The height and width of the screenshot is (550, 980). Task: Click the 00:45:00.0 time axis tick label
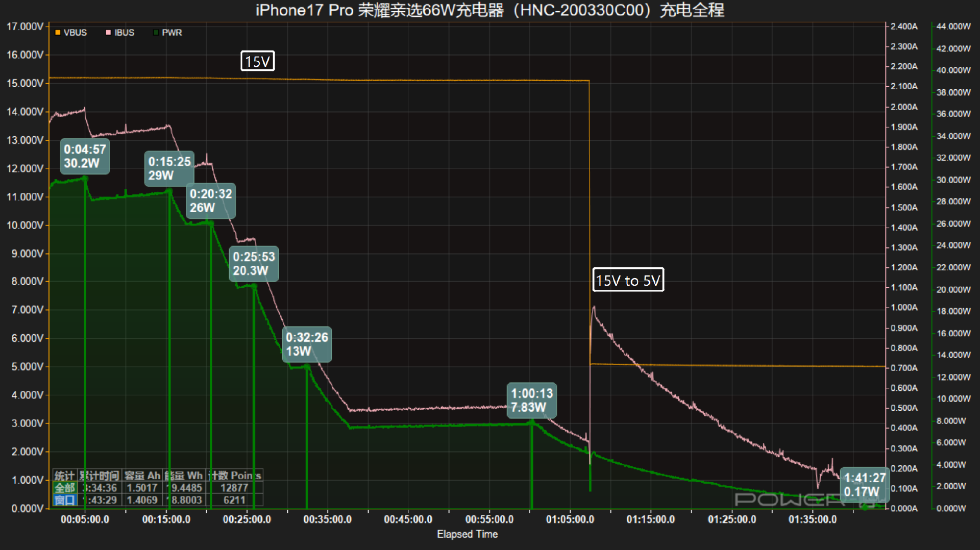click(x=408, y=519)
